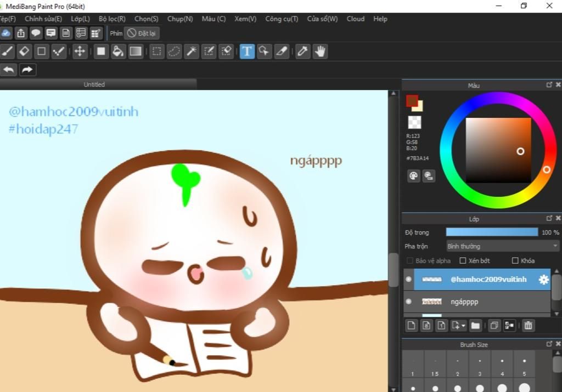The image size is (562, 392).
Task: Adjust the Độ trong opacity slider
Action: point(492,232)
